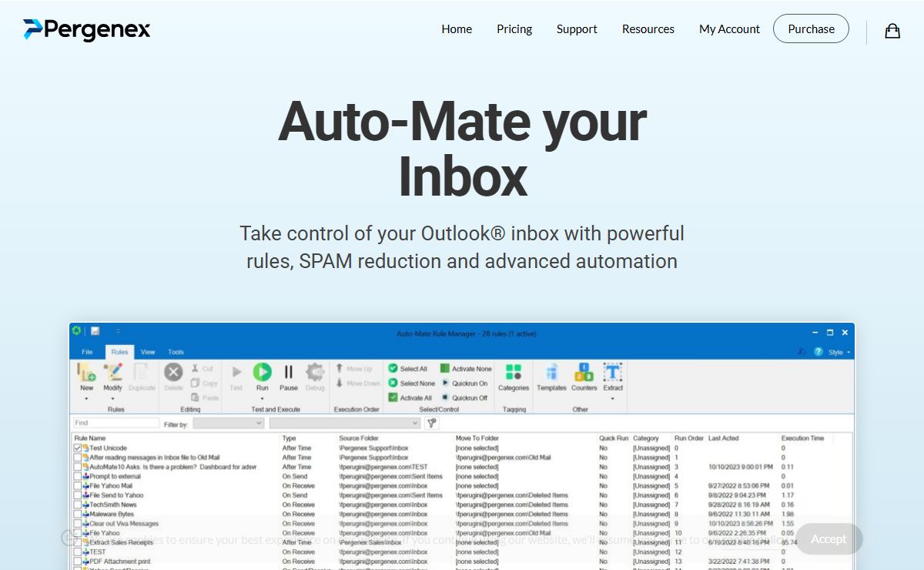Click Activate None in ribbon

tap(466, 369)
